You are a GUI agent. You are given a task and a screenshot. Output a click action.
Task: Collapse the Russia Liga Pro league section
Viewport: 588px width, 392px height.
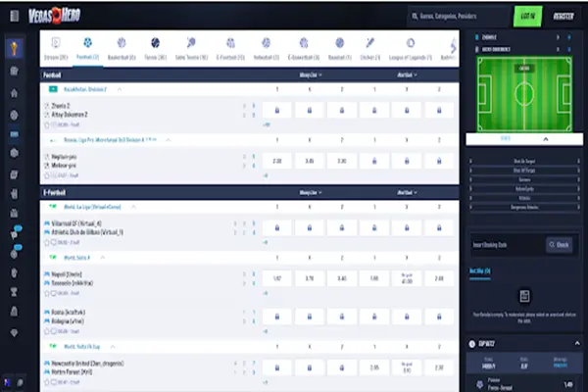click(168, 140)
